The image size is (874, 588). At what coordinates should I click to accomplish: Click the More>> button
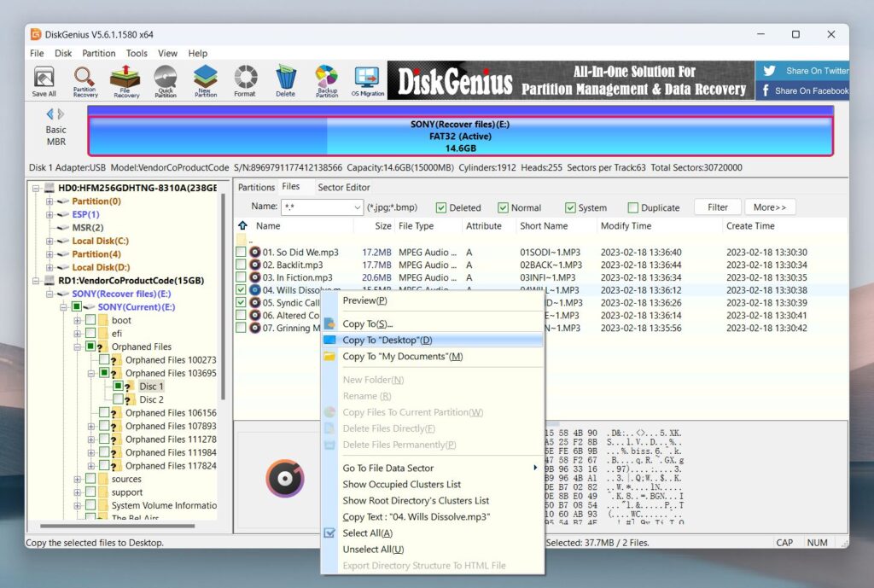tap(772, 207)
